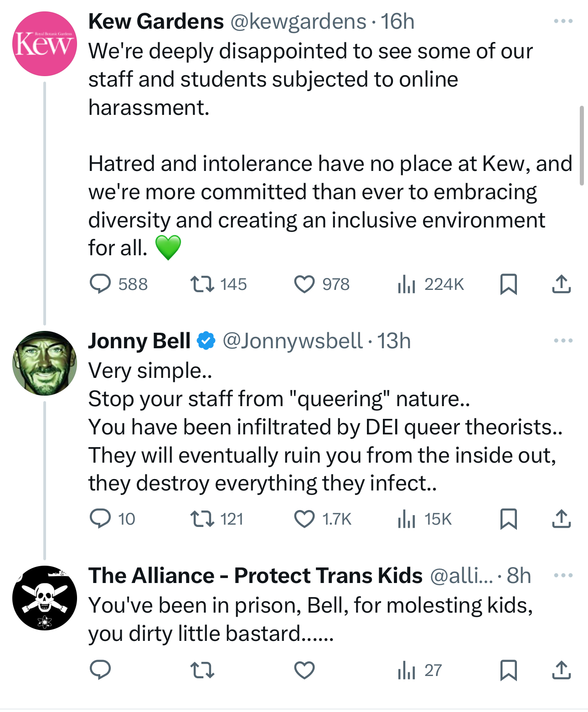Viewport: 588px width, 712px height.
Task: Click the vertical scrollbar thumb
Action: coord(582,146)
